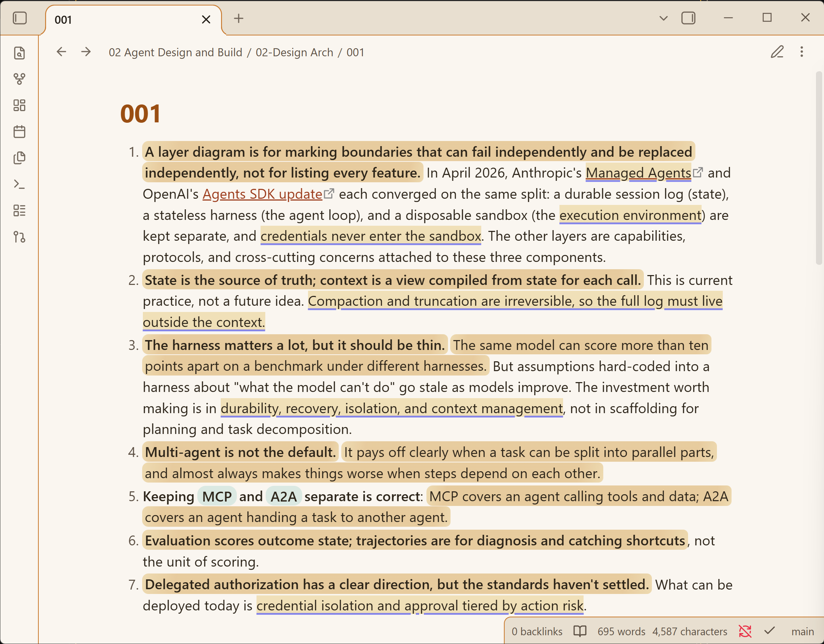Click the checkmark status icon

769,630
